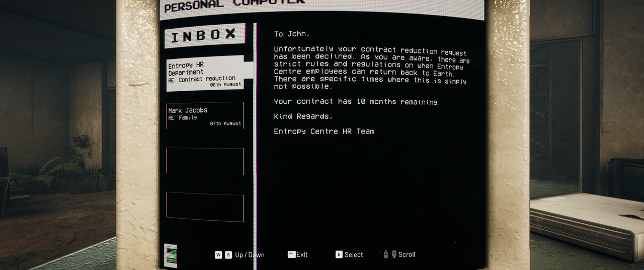Click the '06th August' date
The height and width of the screenshot is (270, 644).
coord(225,85)
